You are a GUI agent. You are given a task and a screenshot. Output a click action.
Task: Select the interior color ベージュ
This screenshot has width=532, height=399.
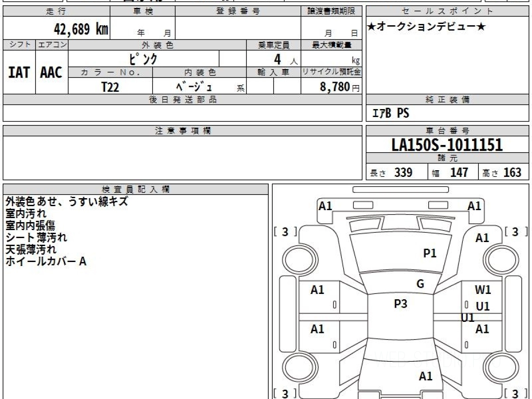pyautogui.click(x=194, y=86)
